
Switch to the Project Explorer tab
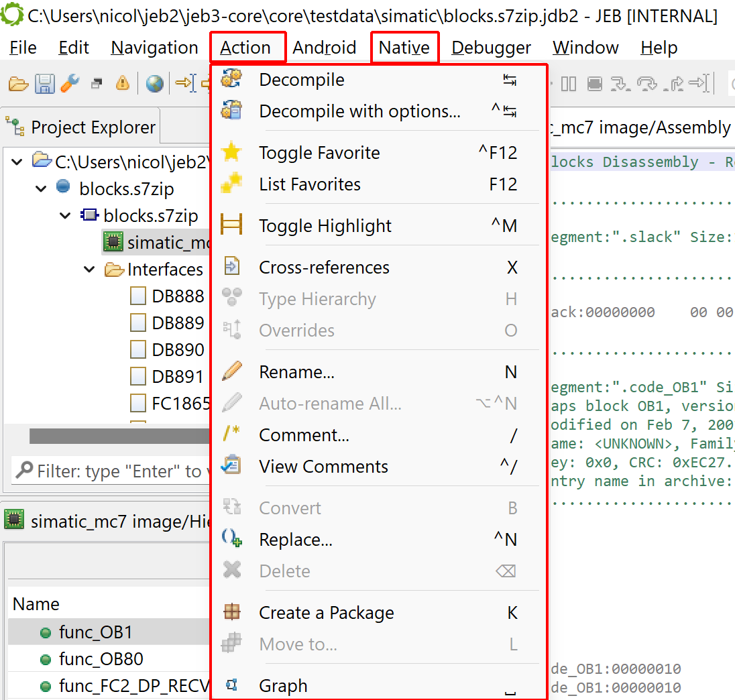[80, 127]
